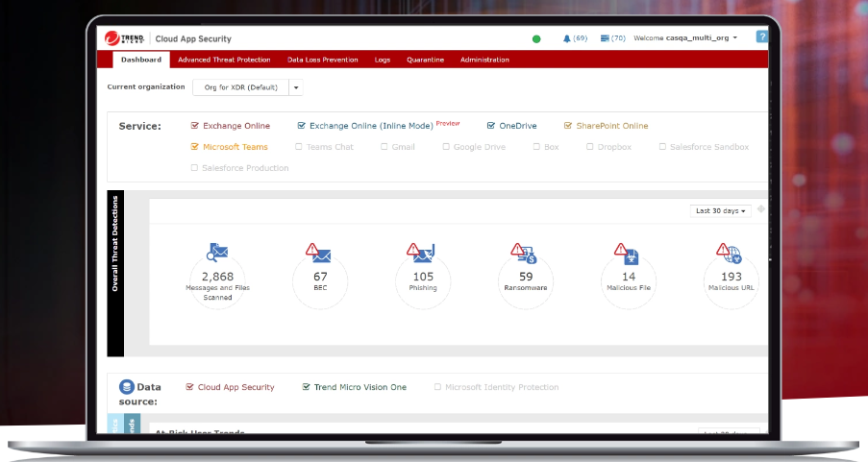This screenshot has height=462, width=868.
Task: Toggle the OneDrive service checkbox
Action: click(491, 126)
